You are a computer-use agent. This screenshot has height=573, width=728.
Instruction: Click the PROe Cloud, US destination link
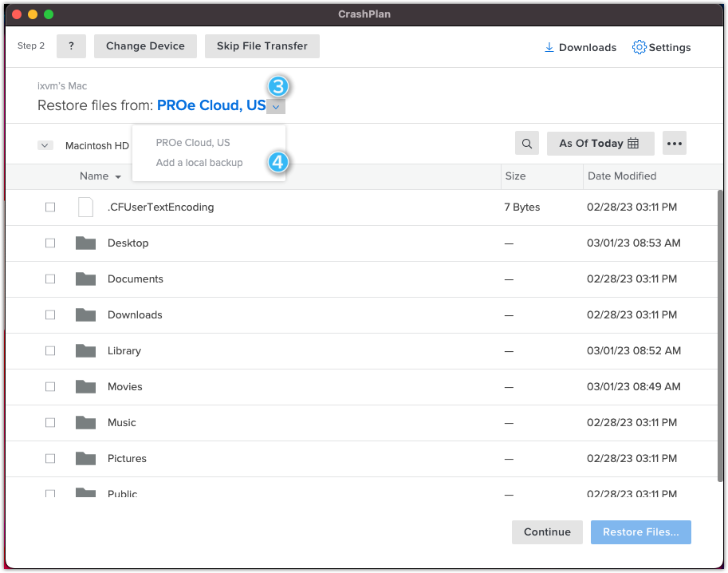211,105
